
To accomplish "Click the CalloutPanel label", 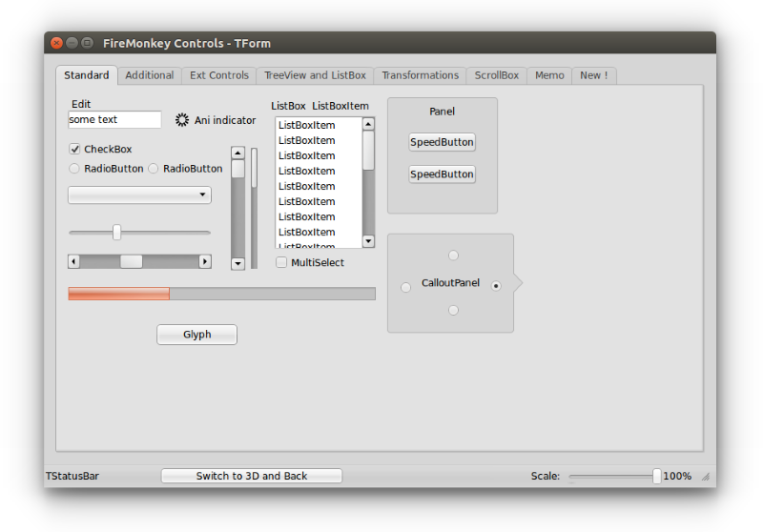I will coord(450,283).
